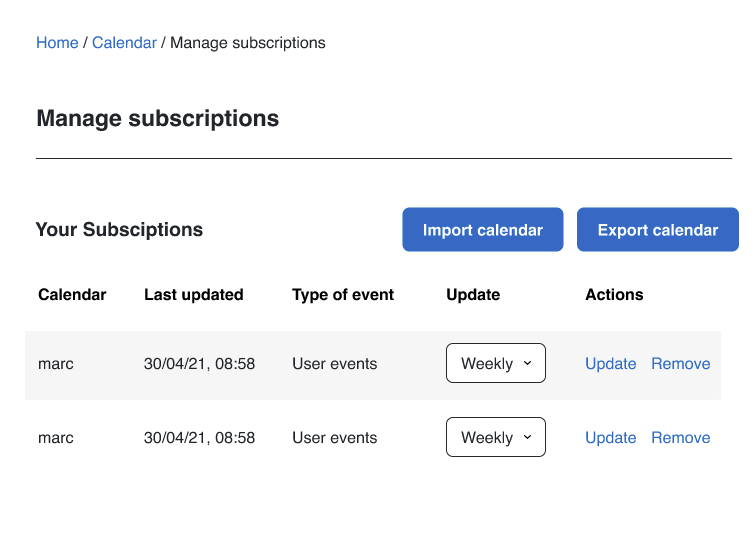The width and height of the screenshot is (755, 547).
Task: Click the Actions column header
Action: point(614,294)
